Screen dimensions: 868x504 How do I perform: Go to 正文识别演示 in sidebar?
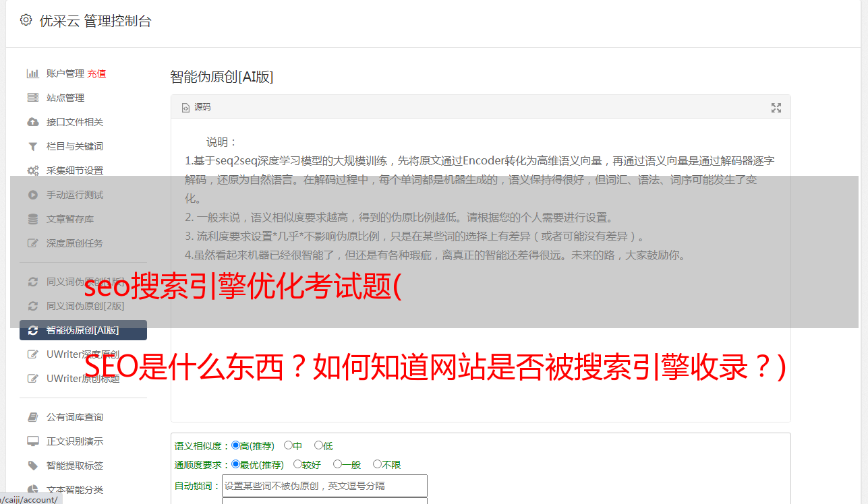pos(75,441)
